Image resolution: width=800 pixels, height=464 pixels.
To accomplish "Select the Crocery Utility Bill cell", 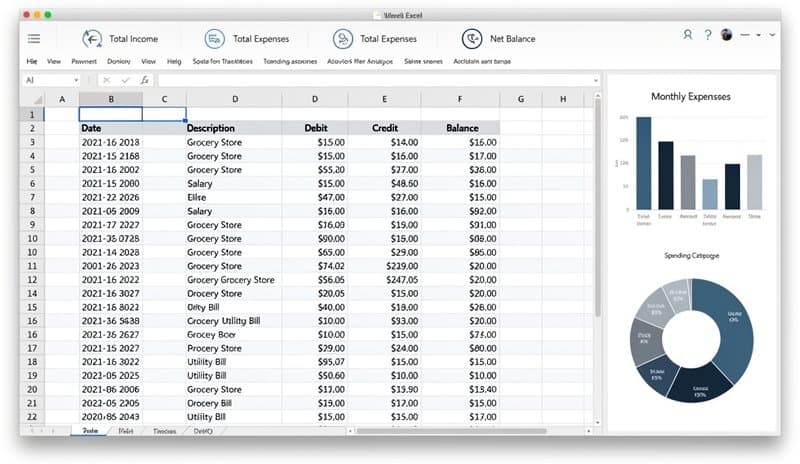I will (234, 321).
